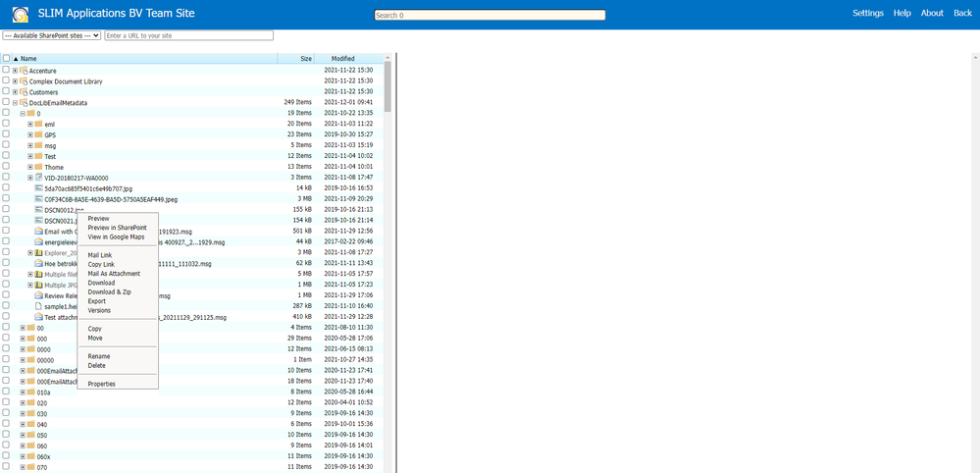Screen dimensions: 980x473
Task: Click the VID-20180217-WA0000 document set icon
Action: [38, 178]
